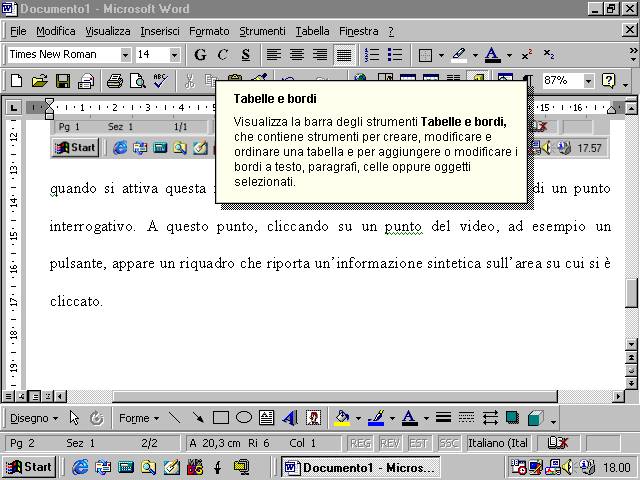Open the Tabella menu
640x480 pixels.
point(312,31)
